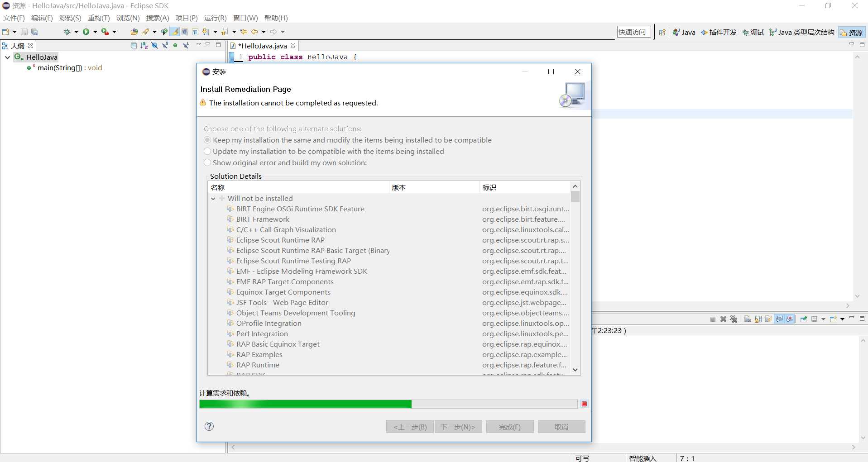Click the Save All toolbar icon
868x462 pixels.
34,32
